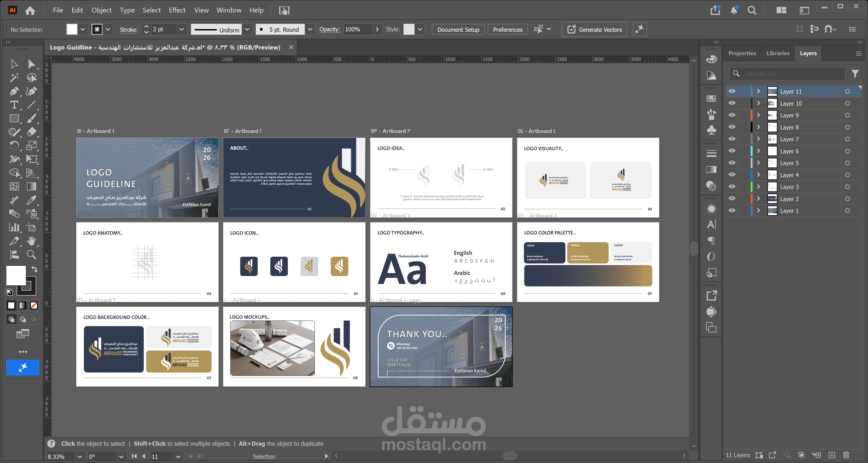Click the Illustrator Home icon
868x463 pixels.
(30, 10)
